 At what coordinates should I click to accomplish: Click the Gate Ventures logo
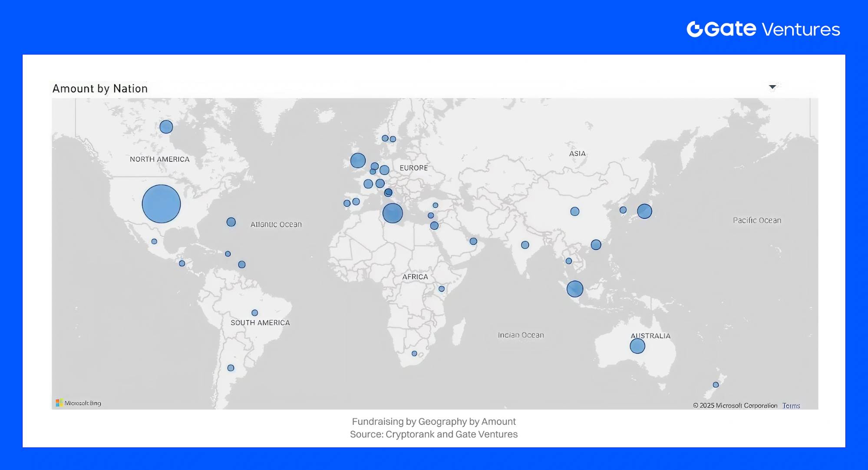(x=763, y=29)
